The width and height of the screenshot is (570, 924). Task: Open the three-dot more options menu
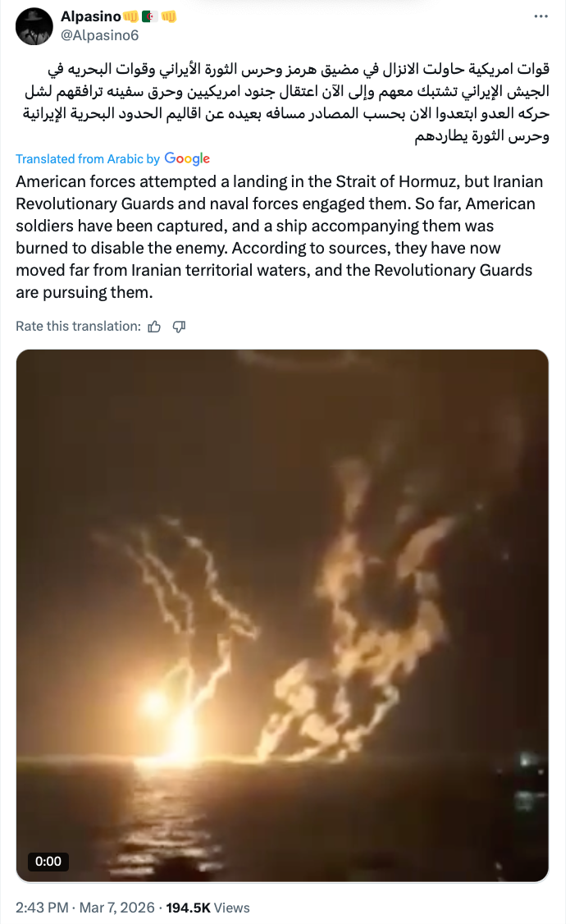540,16
